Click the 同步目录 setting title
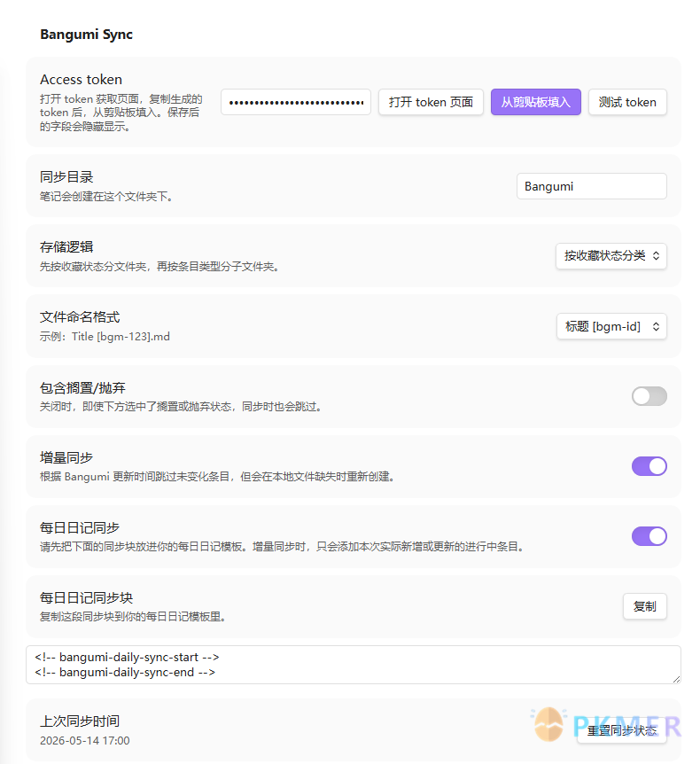The height and width of the screenshot is (764, 700). 66,177
